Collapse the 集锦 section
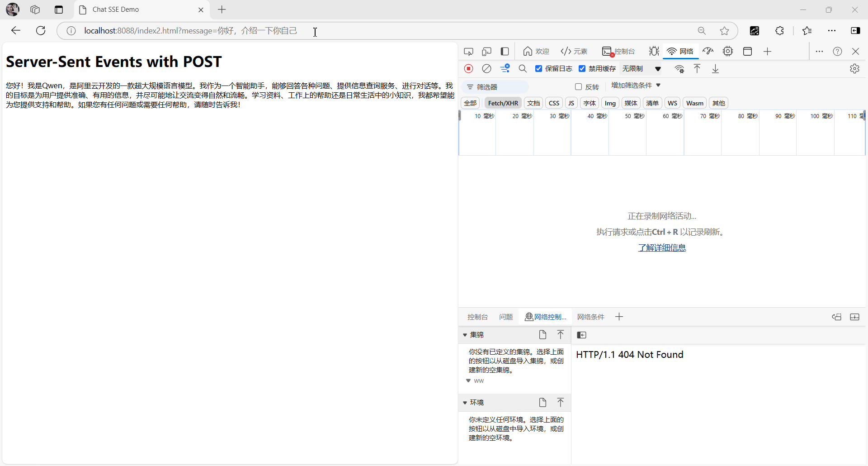This screenshot has width=868, height=466. click(x=465, y=335)
